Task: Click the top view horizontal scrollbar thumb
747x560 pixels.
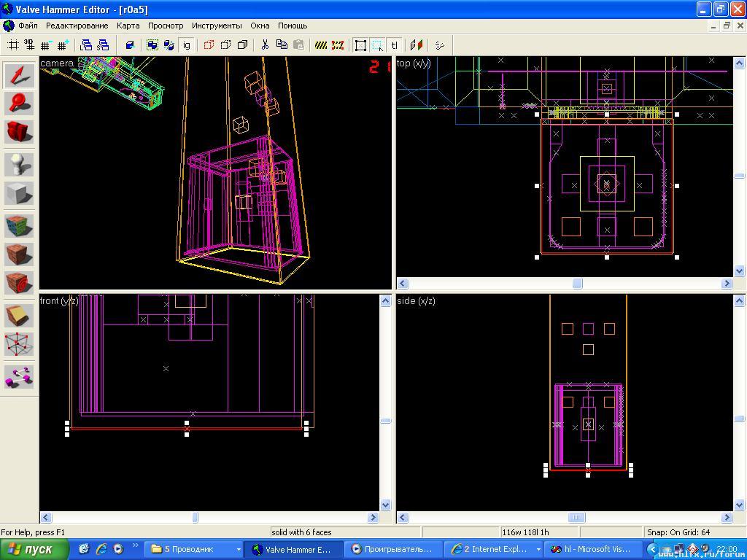Action: coord(577,284)
